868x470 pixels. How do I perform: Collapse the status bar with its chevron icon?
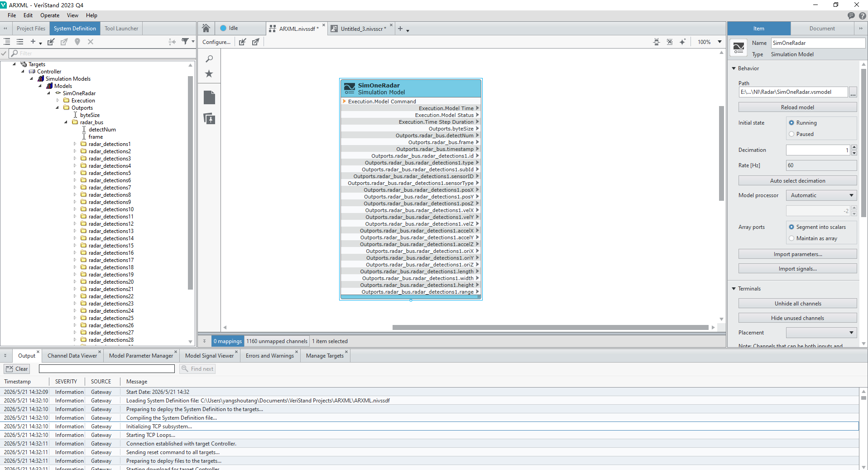(204, 341)
